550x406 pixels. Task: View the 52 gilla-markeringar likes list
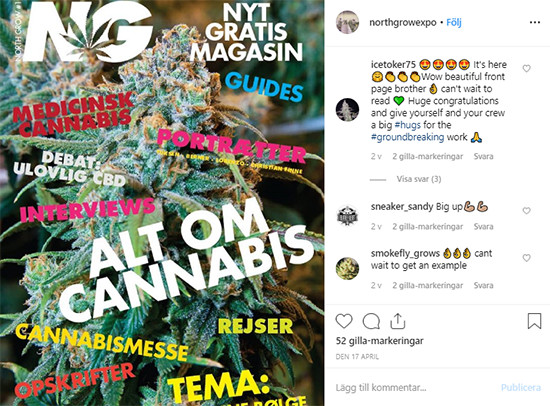(x=380, y=341)
